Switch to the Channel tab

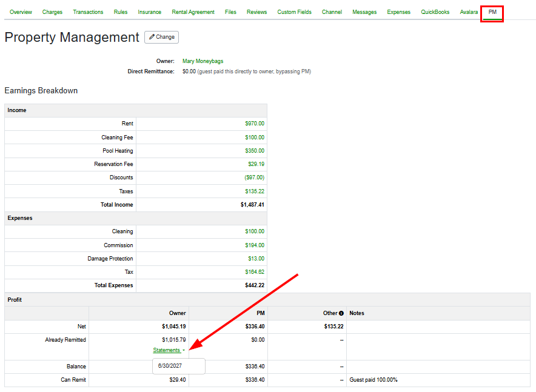(332, 12)
